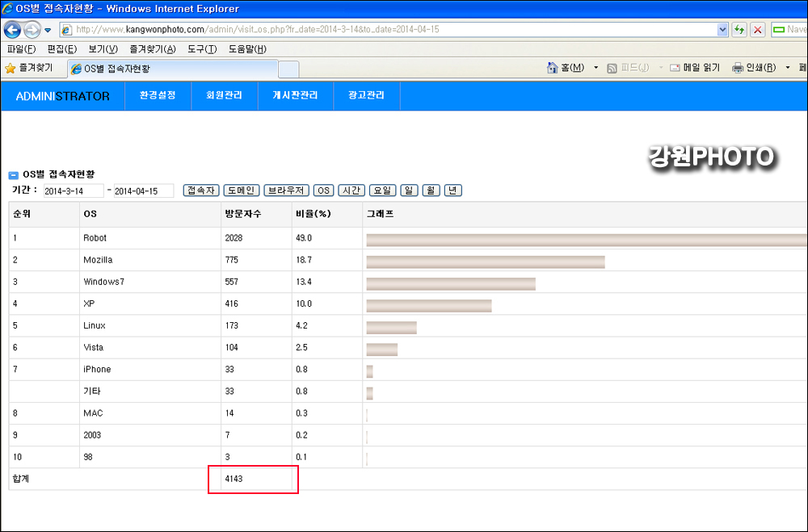Click the OS statistics button
This screenshot has width=808, height=532.
[x=323, y=191]
